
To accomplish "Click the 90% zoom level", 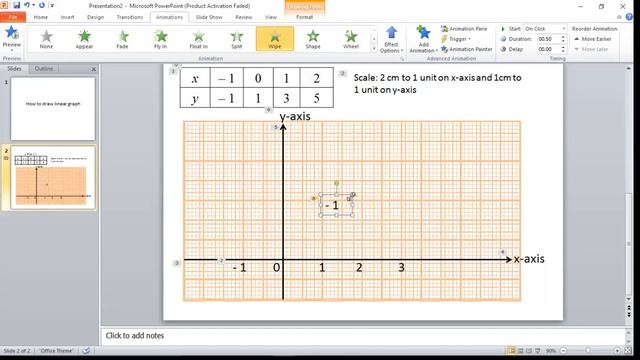I will pos(551,351).
